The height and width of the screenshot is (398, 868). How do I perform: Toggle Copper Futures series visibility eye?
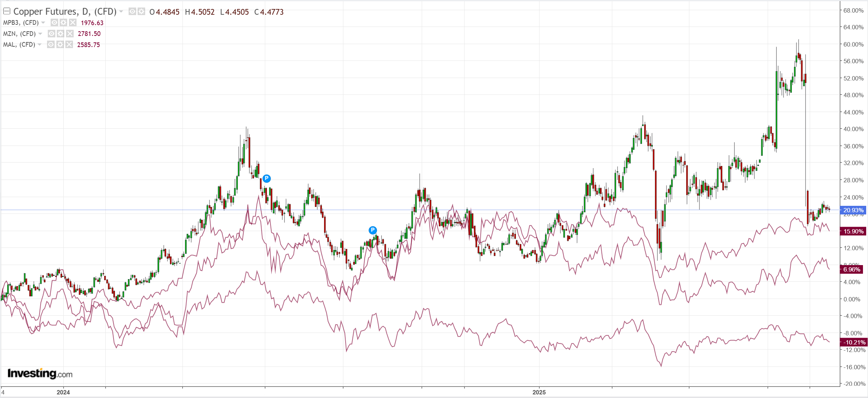[x=132, y=12]
